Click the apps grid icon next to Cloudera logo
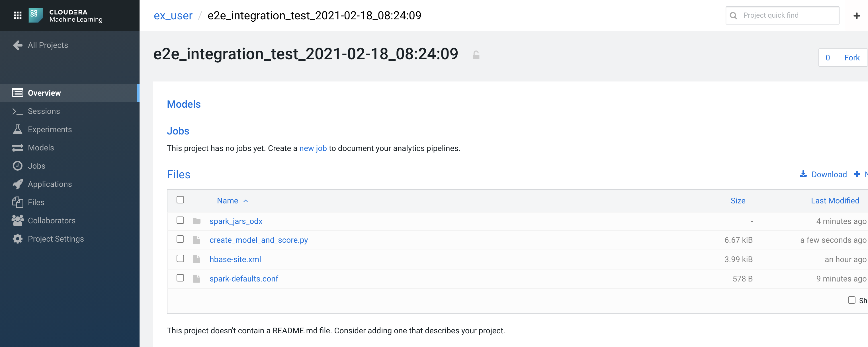 [x=18, y=15]
